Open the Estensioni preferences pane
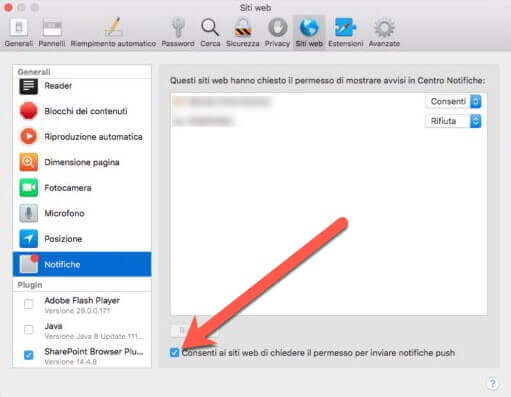 [x=346, y=32]
